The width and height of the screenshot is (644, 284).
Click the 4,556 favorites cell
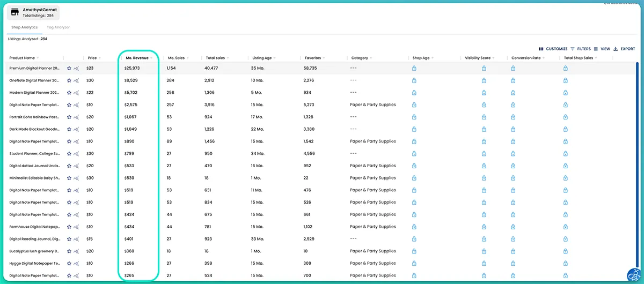tap(309, 154)
